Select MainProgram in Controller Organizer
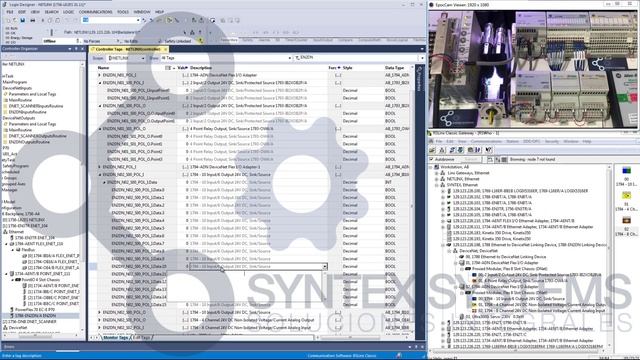Screen dimensions: 640x360 (15, 82)
